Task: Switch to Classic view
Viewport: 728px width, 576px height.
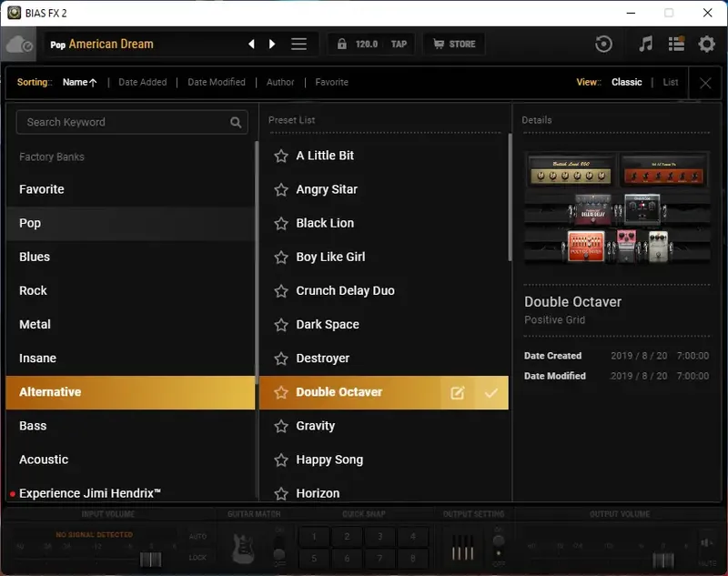Action: click(x=626, y=82)
